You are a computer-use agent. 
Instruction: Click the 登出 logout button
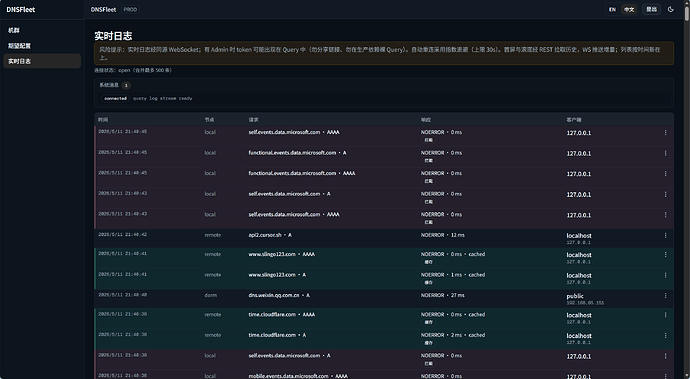651,9
